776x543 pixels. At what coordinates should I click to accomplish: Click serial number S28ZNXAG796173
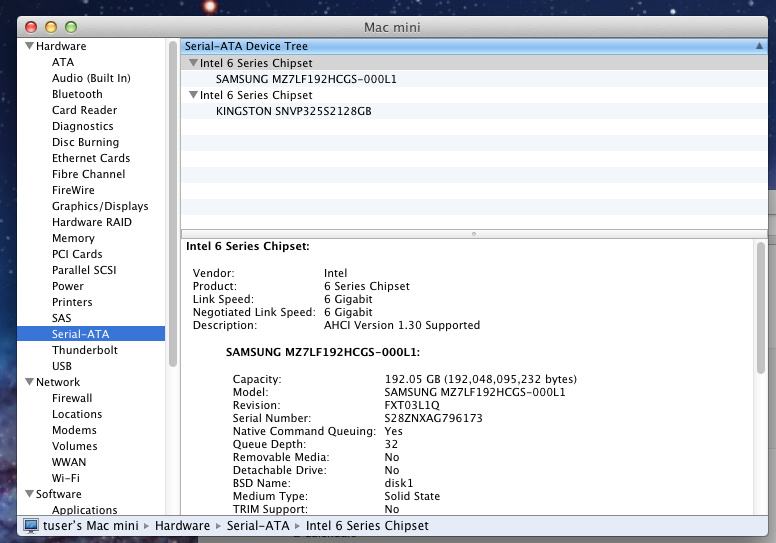tap(433, 418)
